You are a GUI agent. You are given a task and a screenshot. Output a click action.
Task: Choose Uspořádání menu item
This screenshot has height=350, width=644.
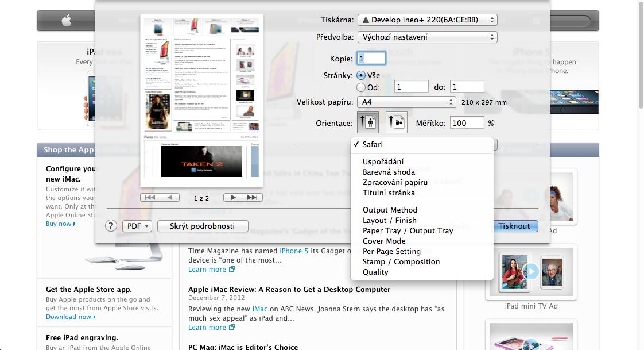click(422, 161)
